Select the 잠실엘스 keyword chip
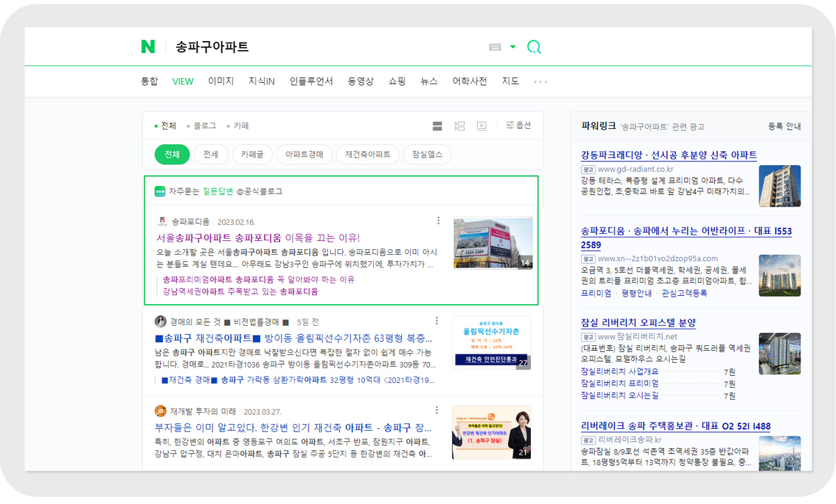 427,155
